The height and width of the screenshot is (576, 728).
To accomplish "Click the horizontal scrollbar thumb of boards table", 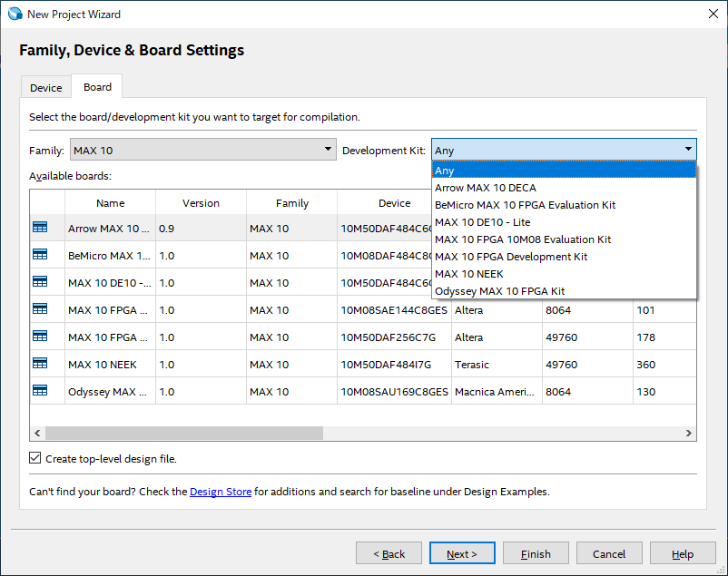I will tap(184, 433).
